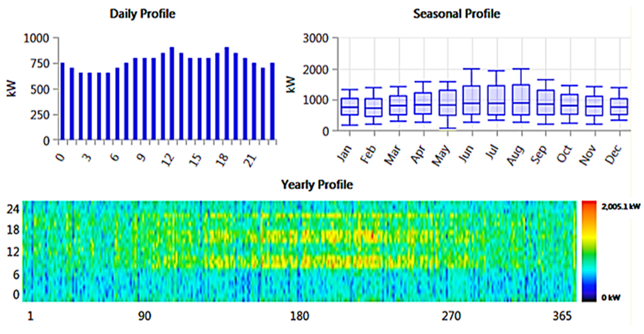Select the hour 0 bar in Daily Profile
This screenshot has width=644, height=334.
click(62, 101)
